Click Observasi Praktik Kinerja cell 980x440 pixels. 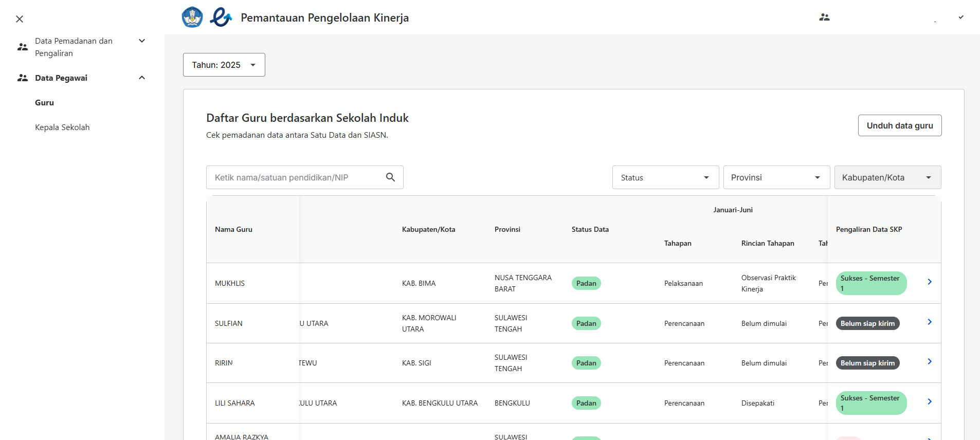pos(769,283)
